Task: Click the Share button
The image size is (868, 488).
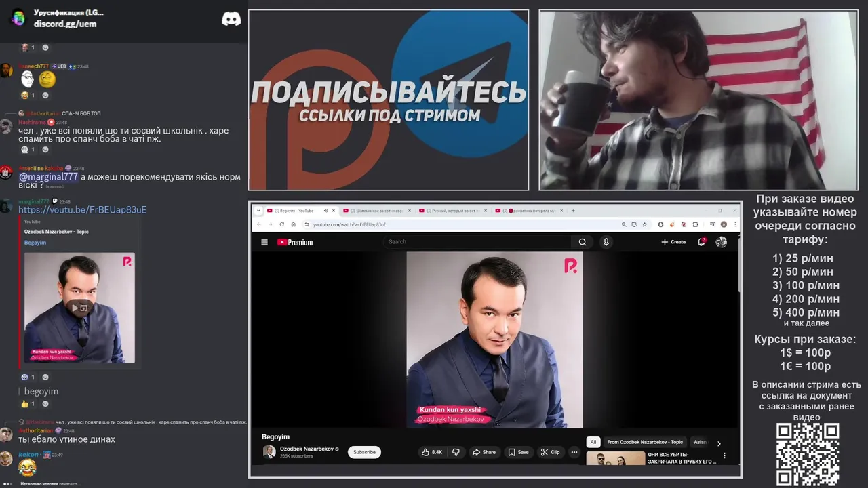Action: click(x=484, y=452)
